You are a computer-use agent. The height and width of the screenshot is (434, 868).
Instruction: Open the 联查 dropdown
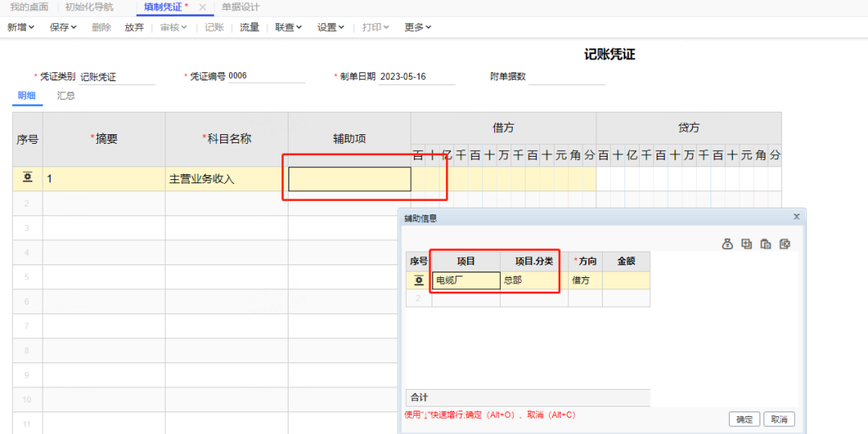coord(289,27)
